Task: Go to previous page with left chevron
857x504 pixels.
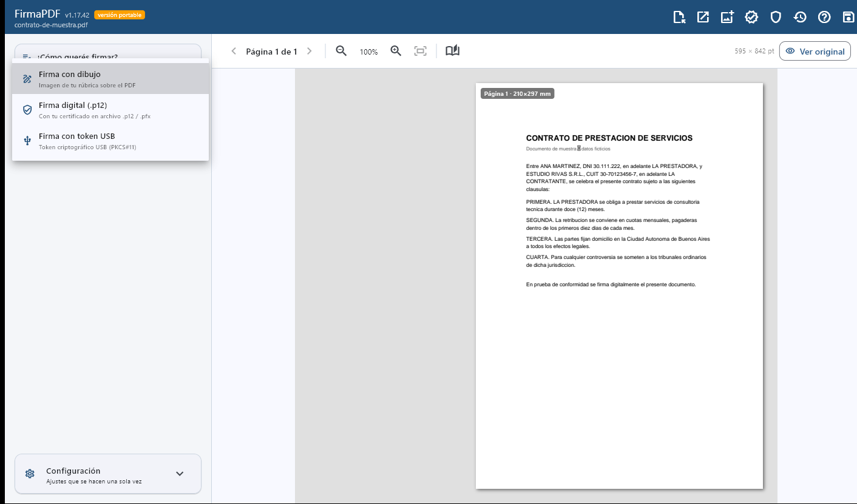Action: 234,52
